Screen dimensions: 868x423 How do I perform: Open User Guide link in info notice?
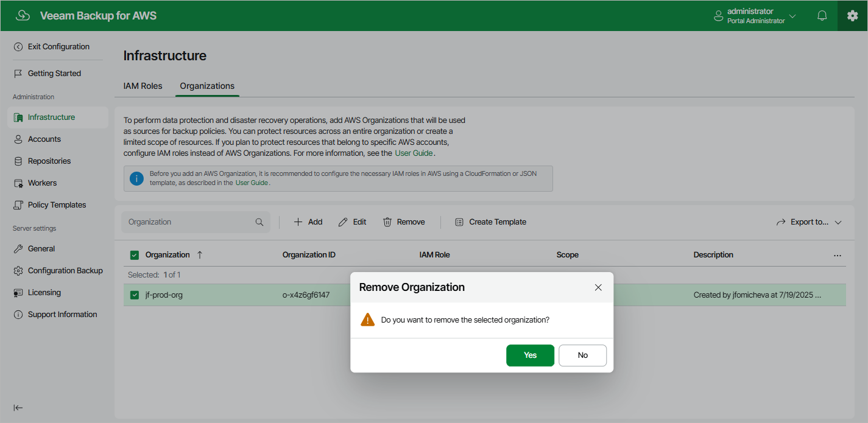tap(252, 183)
